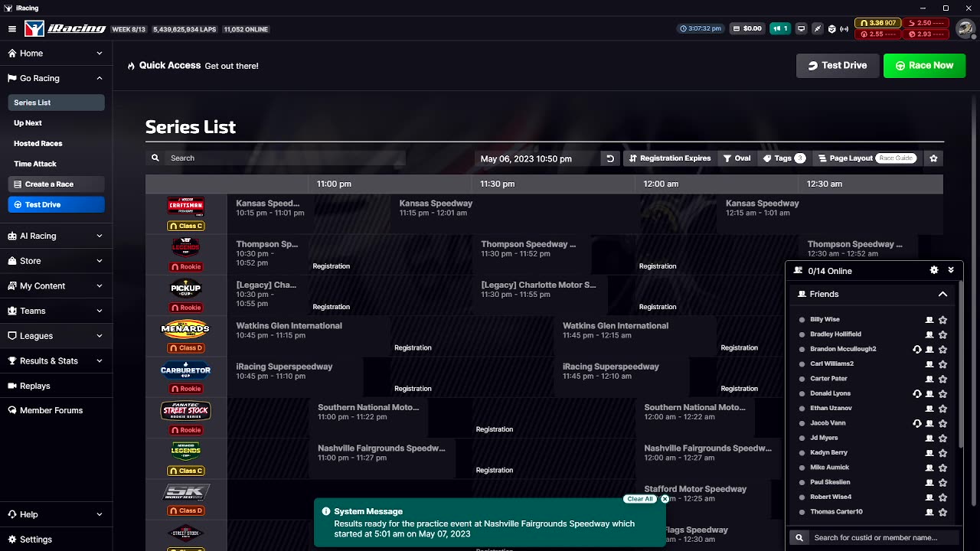The width and height of the screenshot is (980, 551).
Task: Open Page Layout Race Guide selector
Action: 867,158
